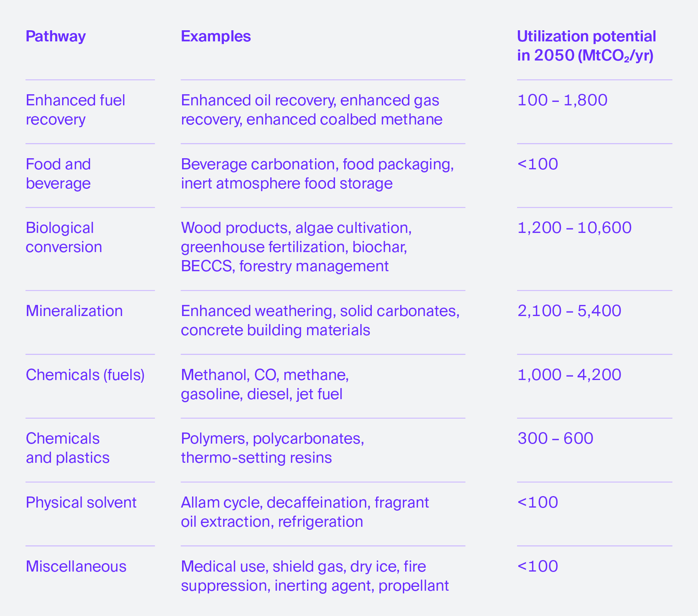Select the Chemicals and plastics pathway cell

click(67, 448)
